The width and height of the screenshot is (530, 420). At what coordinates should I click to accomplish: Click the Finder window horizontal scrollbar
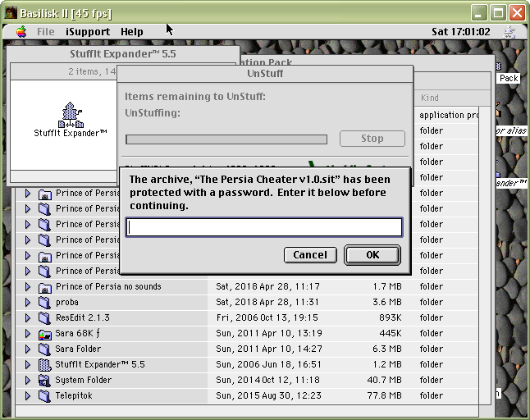(247, 411)
